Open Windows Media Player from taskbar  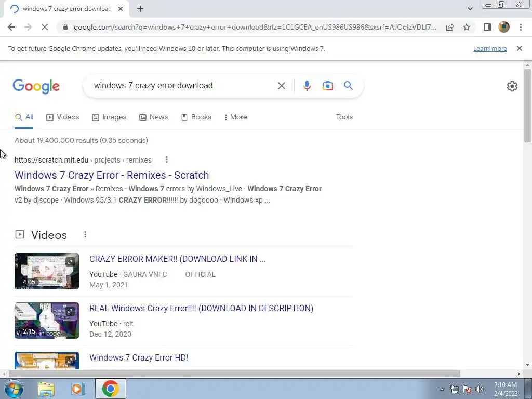tap(77, 389)
